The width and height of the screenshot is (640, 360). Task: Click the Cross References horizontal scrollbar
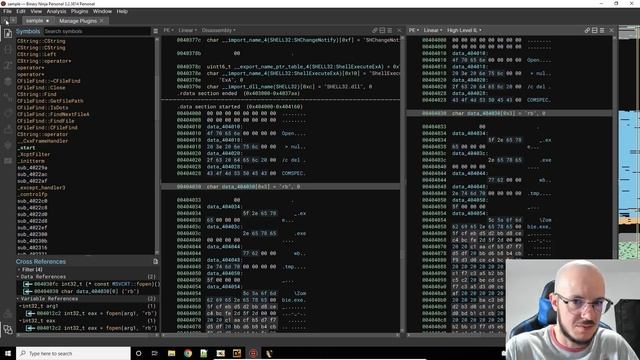[88, 335]
